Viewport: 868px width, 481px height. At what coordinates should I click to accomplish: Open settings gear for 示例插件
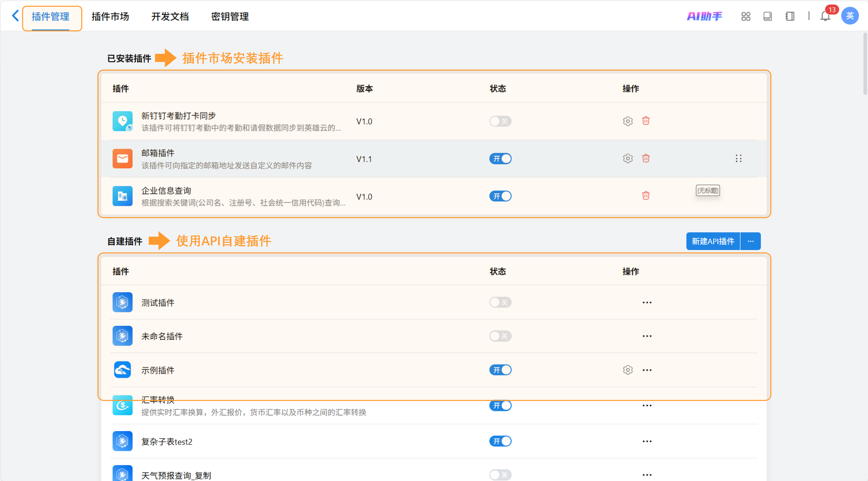click(x=627, y=370)
